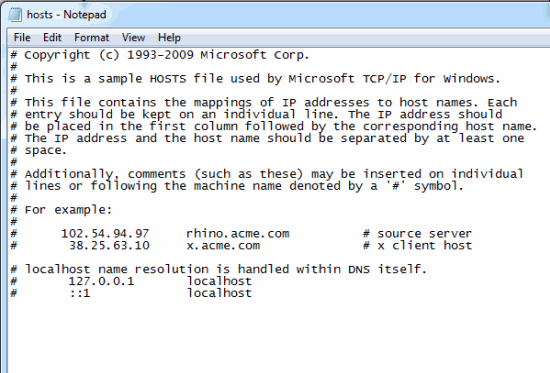Open the Format menu
The height and width of the screenshot is (373, 550).
tap(92, 38)
